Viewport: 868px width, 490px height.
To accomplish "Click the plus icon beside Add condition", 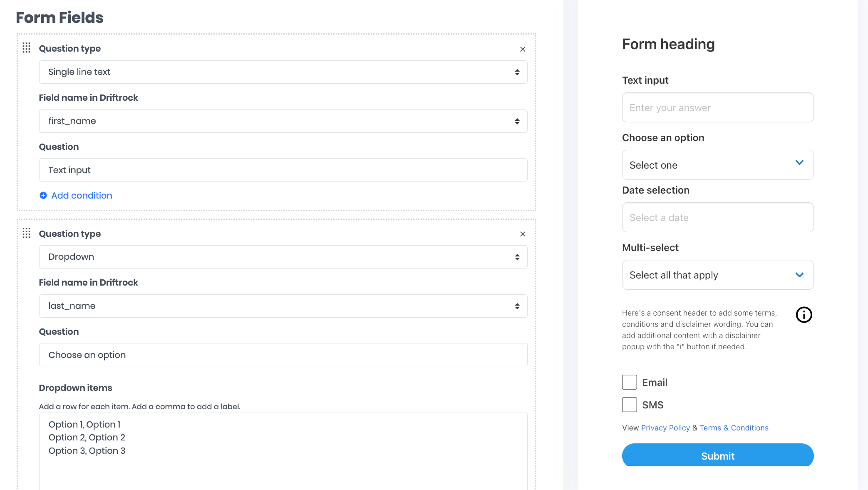I will tap(43, 195).
